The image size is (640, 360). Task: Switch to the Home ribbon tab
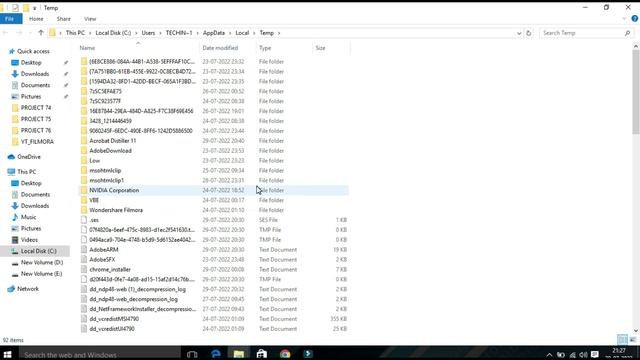pyautogui.click(x=36, y=19)
